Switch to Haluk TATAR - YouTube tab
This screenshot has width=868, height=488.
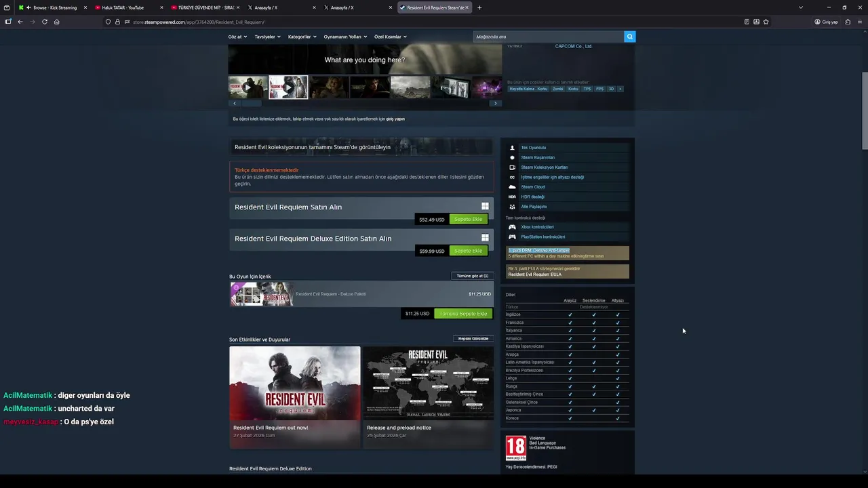(x=127, y=7)
